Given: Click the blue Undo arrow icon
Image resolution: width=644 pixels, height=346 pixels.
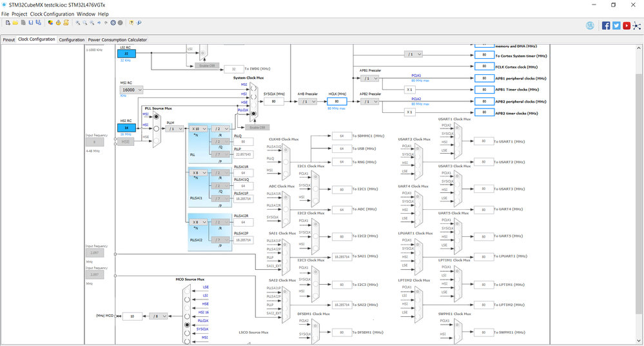Looking at the screenshot, I should [x=99, y=23].
